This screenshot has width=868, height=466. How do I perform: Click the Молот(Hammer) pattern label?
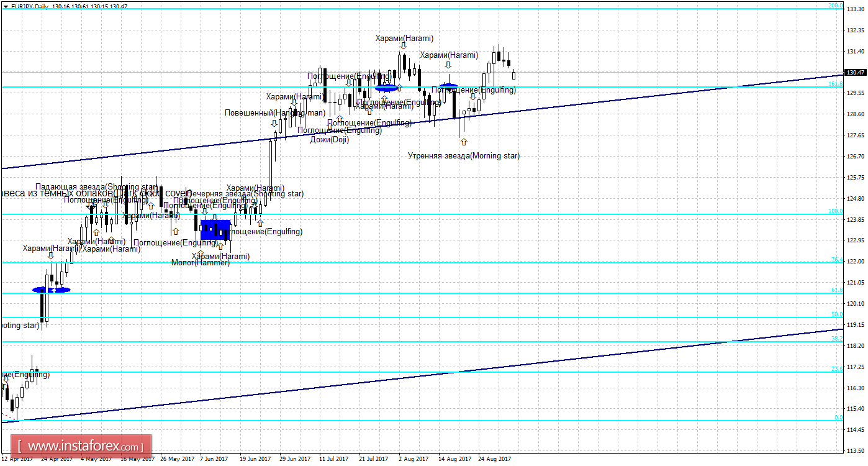pos(201,263)
